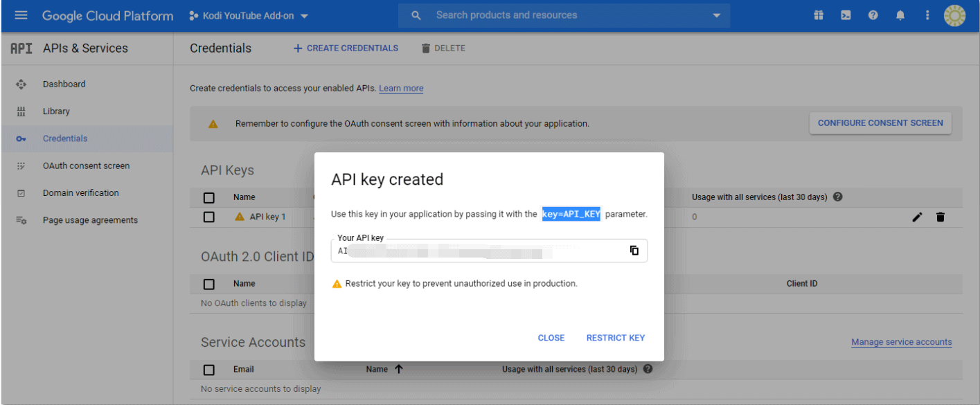
Task: Click the OAuth consent screen icon
Action: tap(21, 165)
